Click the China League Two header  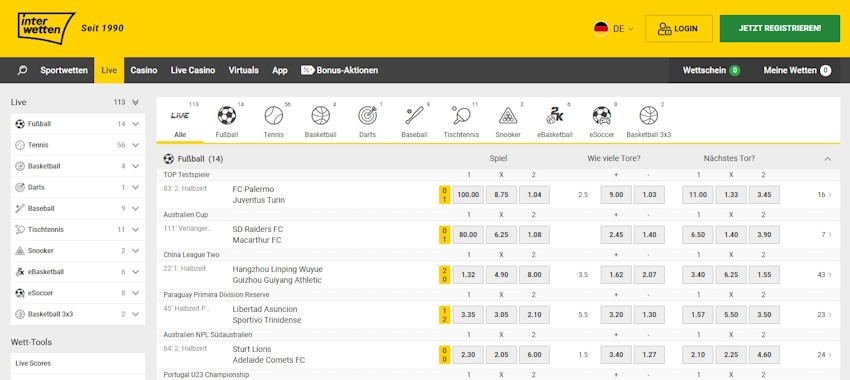191,255
